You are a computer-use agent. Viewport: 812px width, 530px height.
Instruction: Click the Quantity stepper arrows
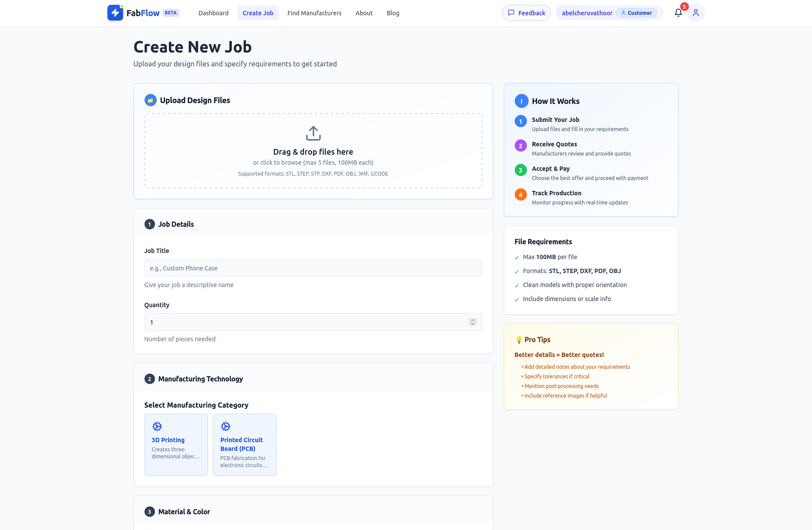click(x=472, y=322)
